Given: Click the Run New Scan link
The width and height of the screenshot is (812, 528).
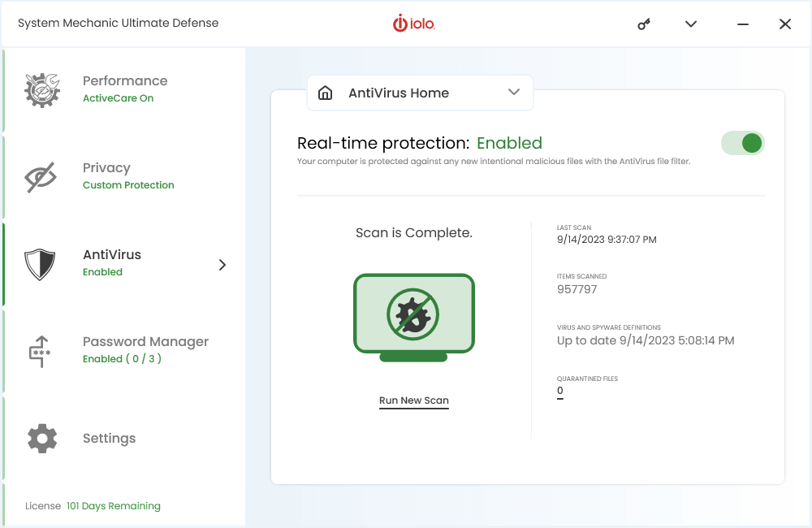Looking at the screenshot, I should 413,400.
